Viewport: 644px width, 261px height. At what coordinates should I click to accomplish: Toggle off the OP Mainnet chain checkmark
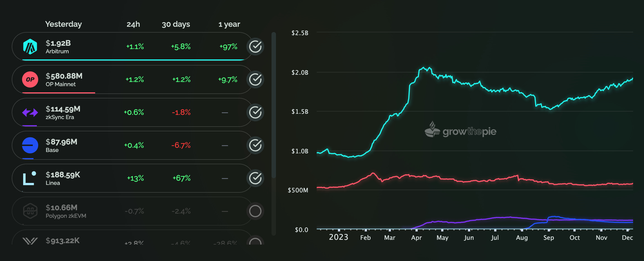tap(255, 79)
